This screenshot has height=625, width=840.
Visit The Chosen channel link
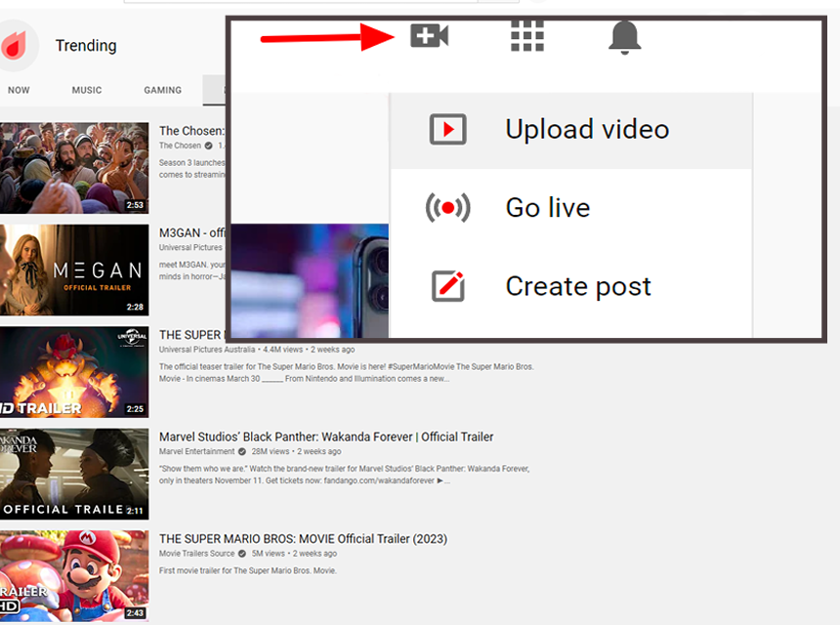[180, 146]
